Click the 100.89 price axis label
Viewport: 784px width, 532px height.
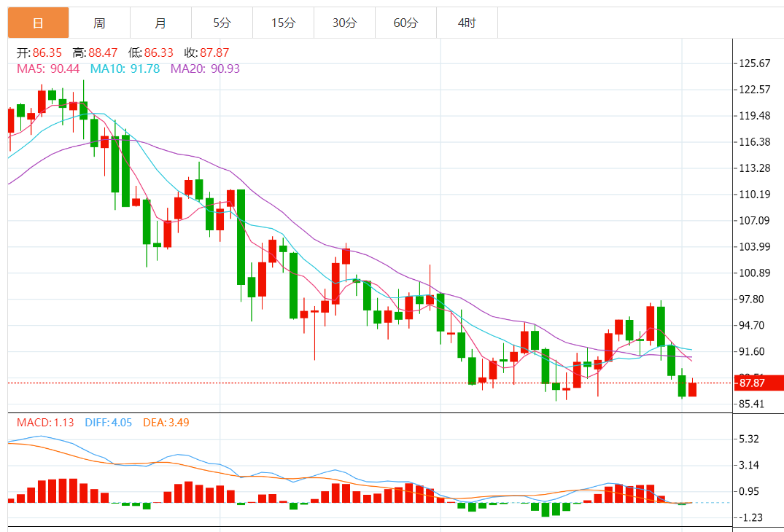(755, 273)
